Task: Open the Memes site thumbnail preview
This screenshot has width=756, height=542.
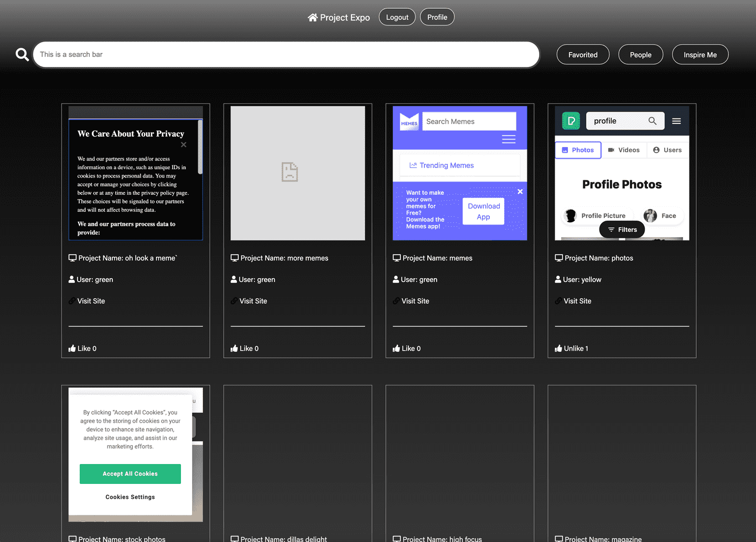Action: click(x=460, y=173)
